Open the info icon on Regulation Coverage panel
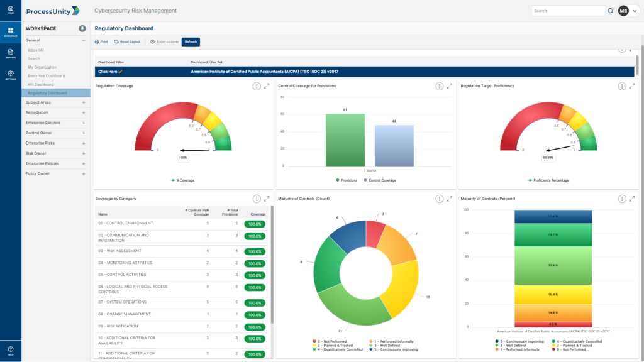Image resolution: width=644 pixels, height=362 pixels. [x=255, y=86]
